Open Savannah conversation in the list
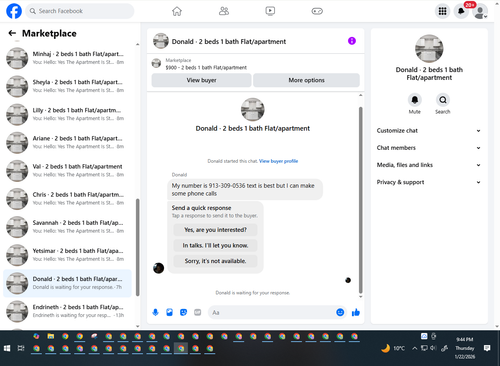Screen dimensions: 500x366 click(67, 227)
